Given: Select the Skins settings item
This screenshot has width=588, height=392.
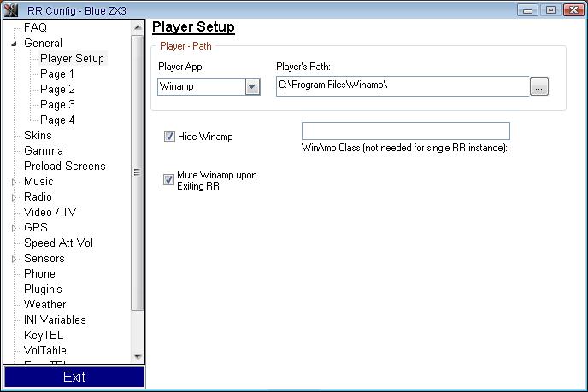Looking at the screenshot, I should 38,136.
